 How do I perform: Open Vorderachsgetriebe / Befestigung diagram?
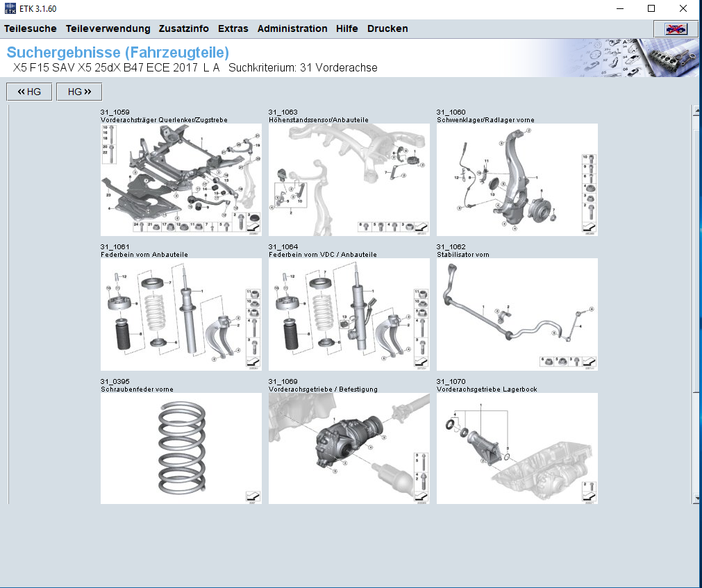click(349, 448)
